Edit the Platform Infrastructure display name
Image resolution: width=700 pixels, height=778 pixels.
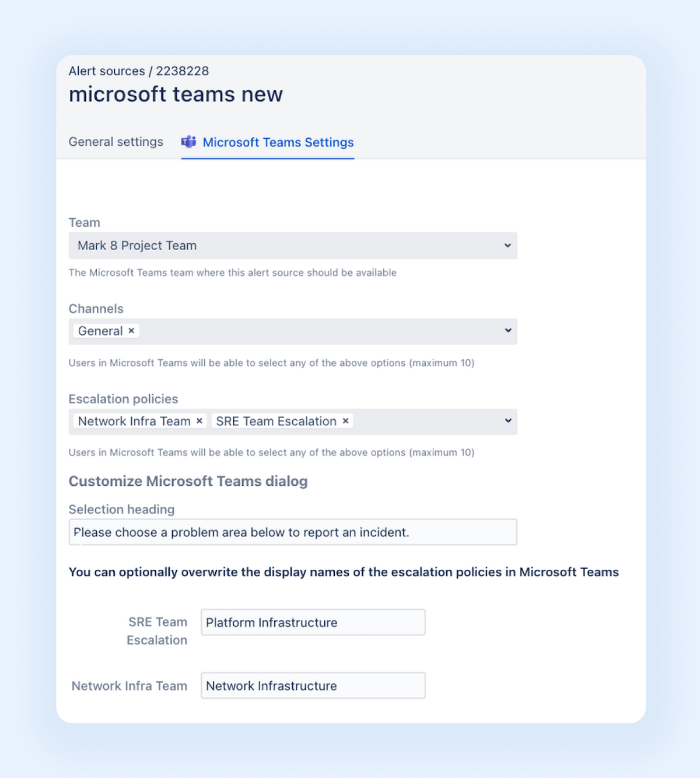coord(313,622)
